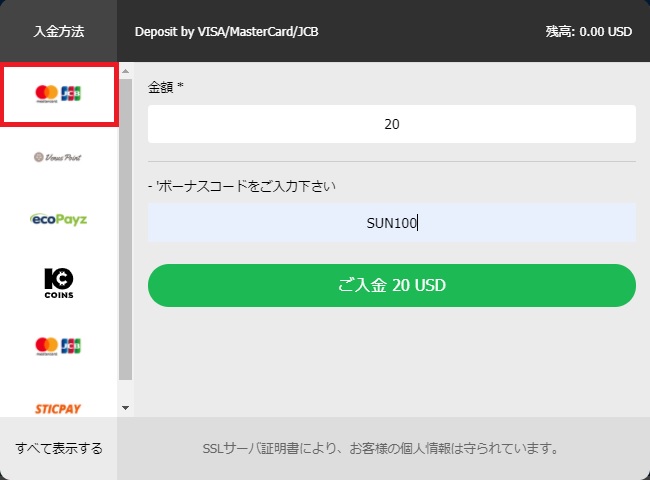Click the SSL certificate notice in footer
The width and height of the screenshot is (650, 480).
383,448
